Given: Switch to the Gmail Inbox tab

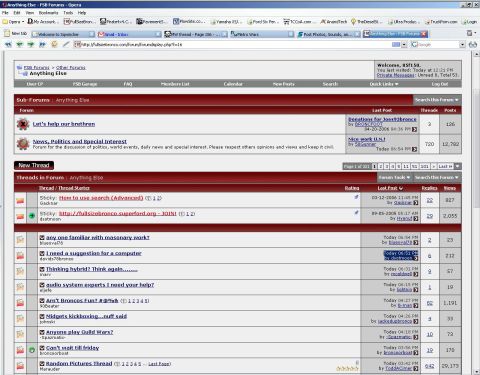Looking at the screenshot, I should 129,34.
